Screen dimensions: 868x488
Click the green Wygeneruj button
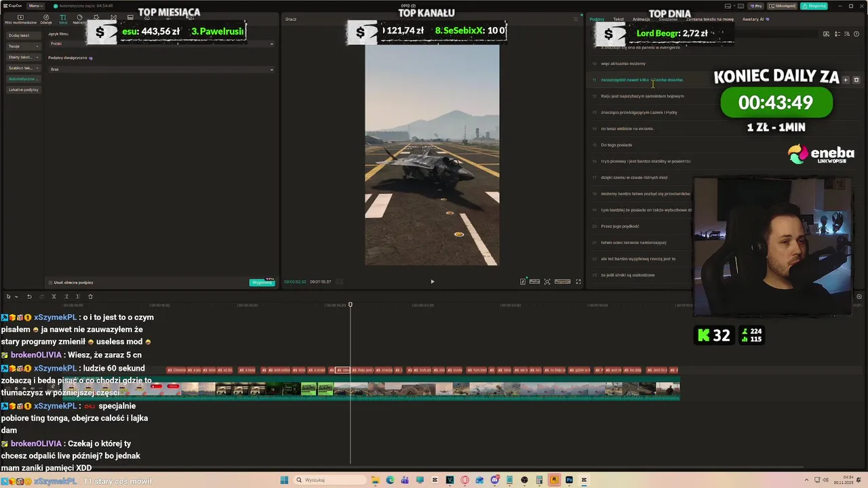click(x=262, y=282)
